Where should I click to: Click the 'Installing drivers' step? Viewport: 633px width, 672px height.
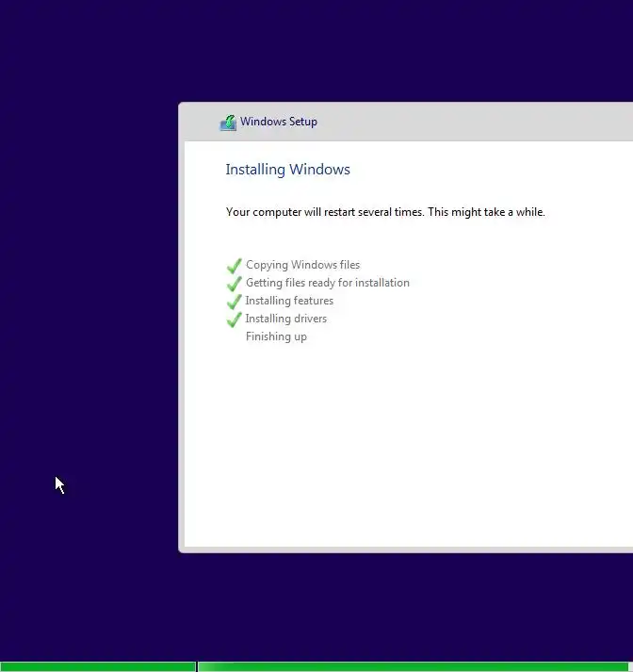pyautogui.click(x=286, y=319)
